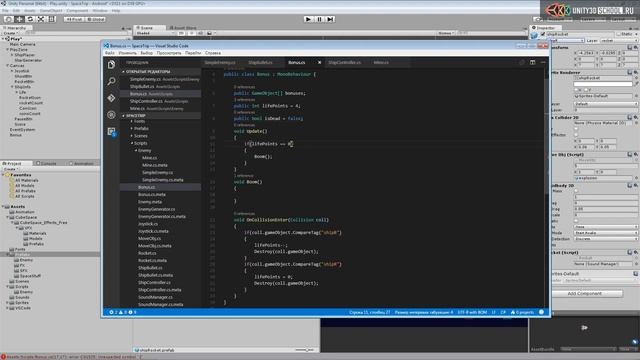Viewport: 640px width, 360px height.
Task: Toggle Rigidbody Use Auto Mass checkbox
Action: coord(576,191)
